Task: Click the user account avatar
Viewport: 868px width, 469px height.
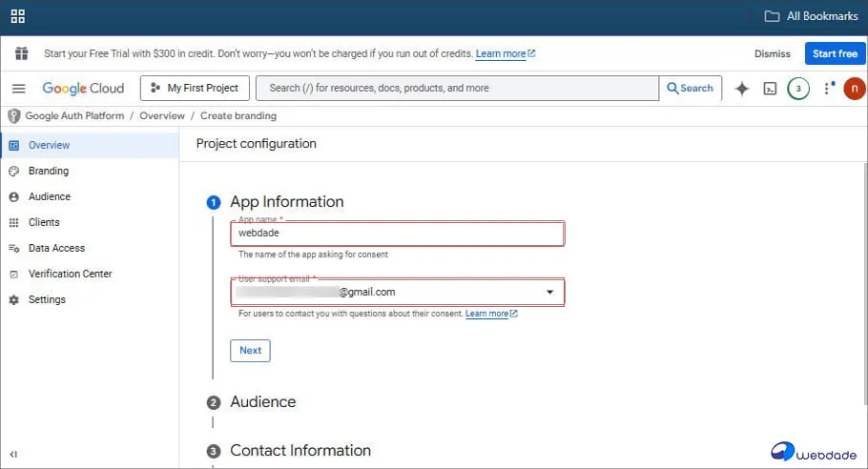Action: coord(855,89)
